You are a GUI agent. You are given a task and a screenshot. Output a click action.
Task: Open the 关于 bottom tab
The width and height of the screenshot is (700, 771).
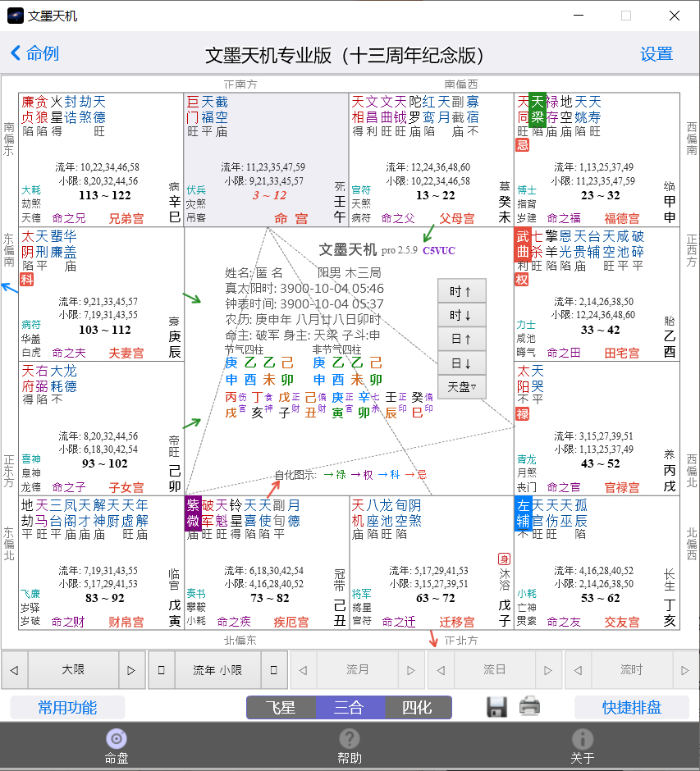583,746
